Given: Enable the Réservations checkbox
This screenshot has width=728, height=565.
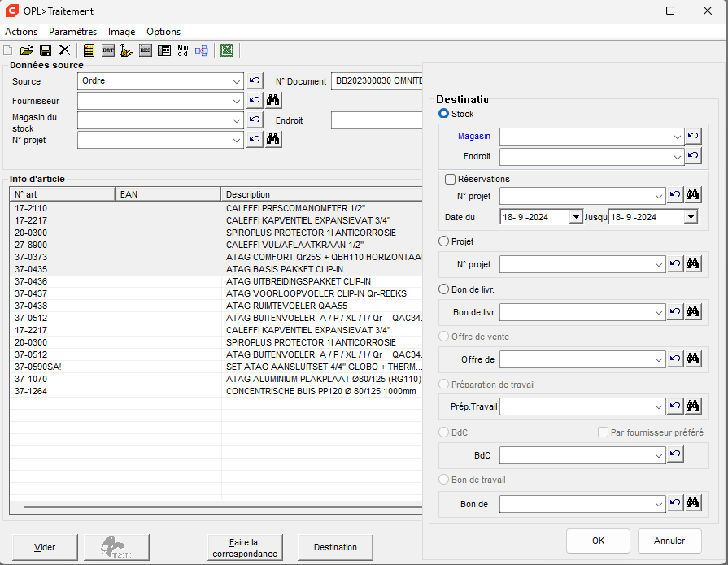Looking at the screenshot, I should tap(450, 179).
